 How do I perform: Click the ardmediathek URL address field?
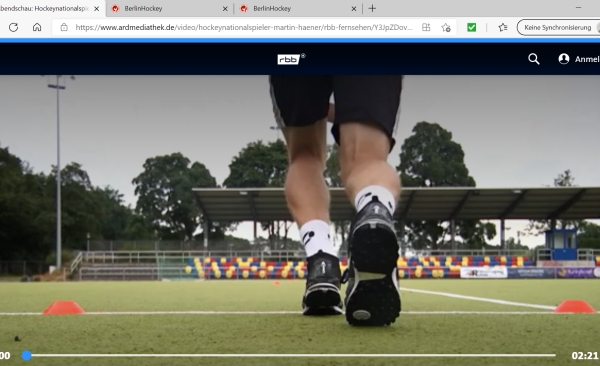[244, 27]
